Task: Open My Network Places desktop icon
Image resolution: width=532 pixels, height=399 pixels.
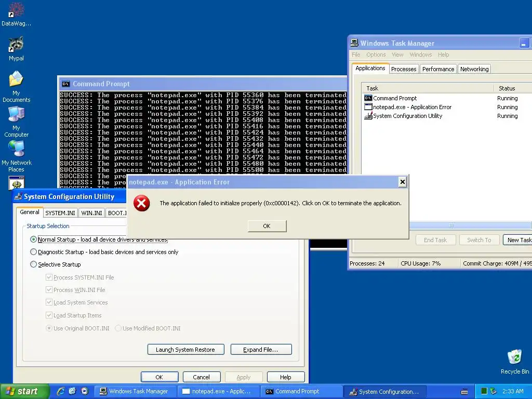Action: point(16,156)
